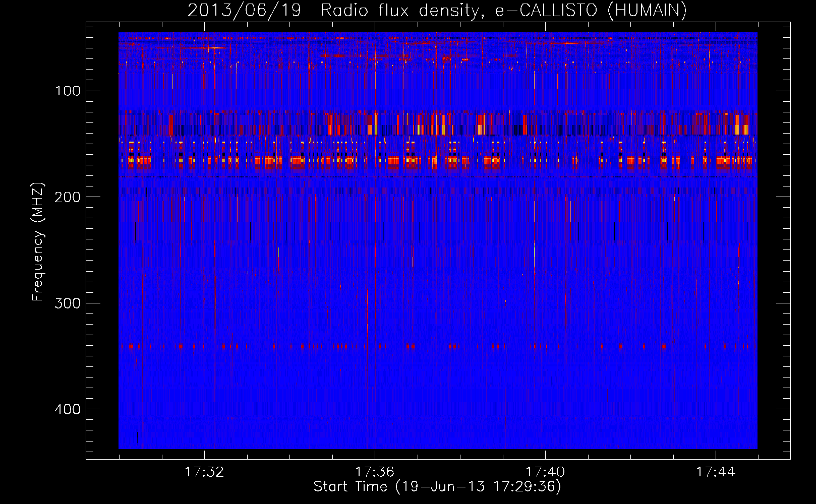816x504 pixels.
Task: Click the 17:44 time tick label
Action: pyautogui.click(x=716, y=472)
